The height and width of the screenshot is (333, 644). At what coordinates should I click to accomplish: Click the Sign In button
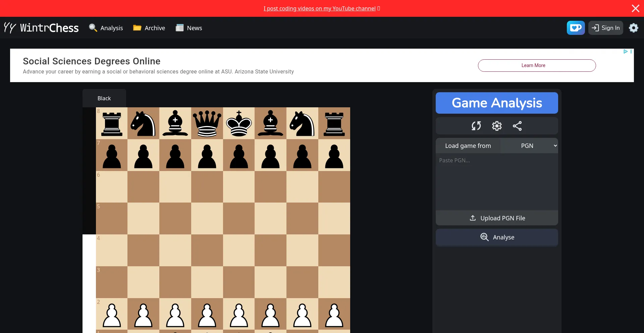pos(605,28)
